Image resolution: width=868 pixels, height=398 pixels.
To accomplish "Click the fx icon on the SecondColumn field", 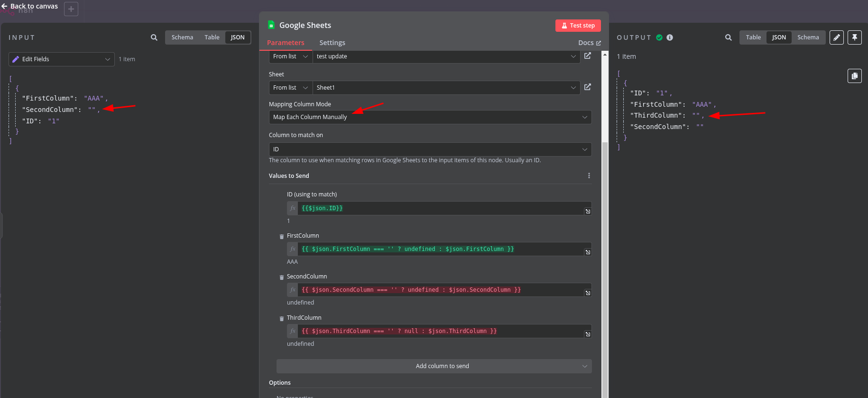I will click(293, 290).
